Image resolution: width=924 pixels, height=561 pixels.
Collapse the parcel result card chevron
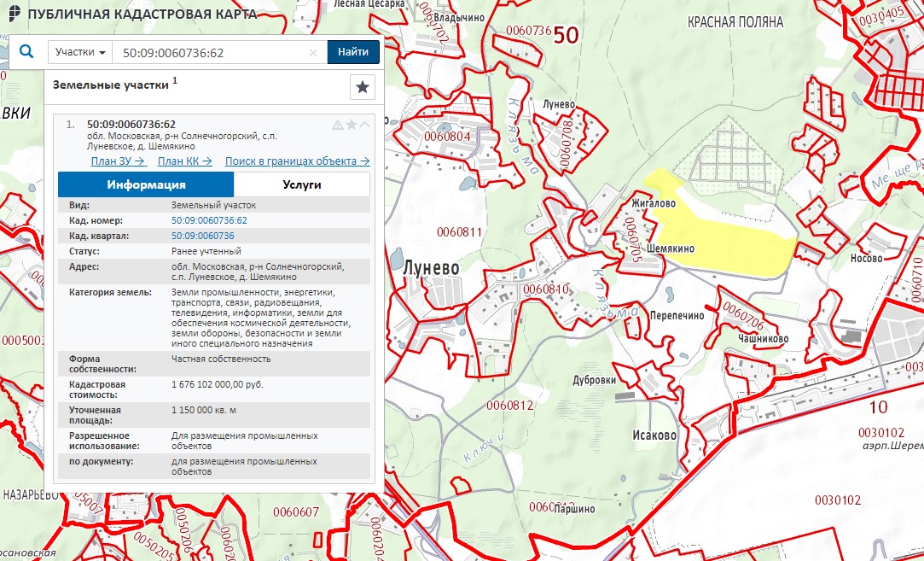point(364,125)
